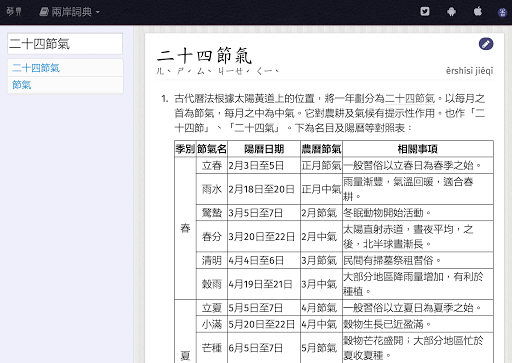Click the book icon beside 兩岸詞典
This screenshot has height=363, width=512.
click(x=44, y=12)
